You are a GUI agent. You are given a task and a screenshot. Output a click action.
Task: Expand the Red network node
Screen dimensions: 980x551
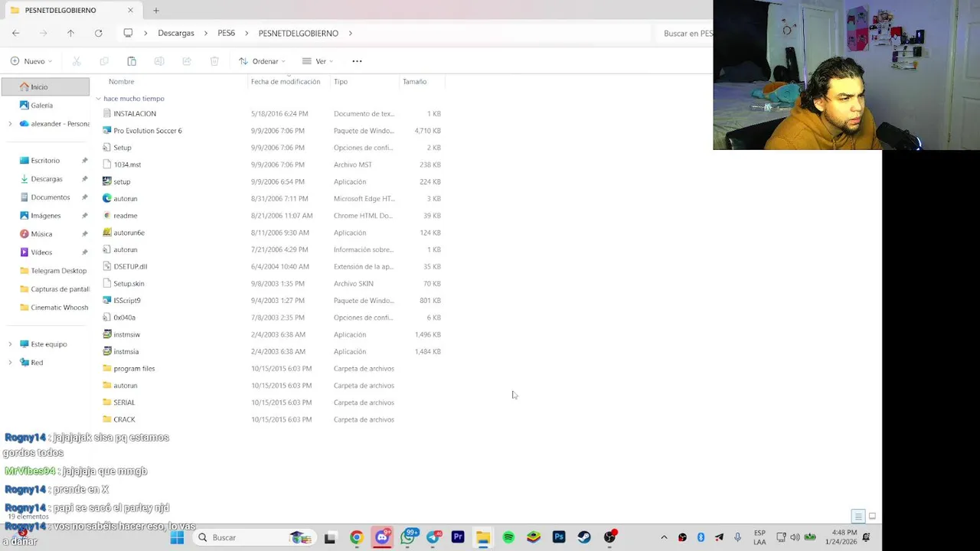pyautogui.click(x=10, y=362)
